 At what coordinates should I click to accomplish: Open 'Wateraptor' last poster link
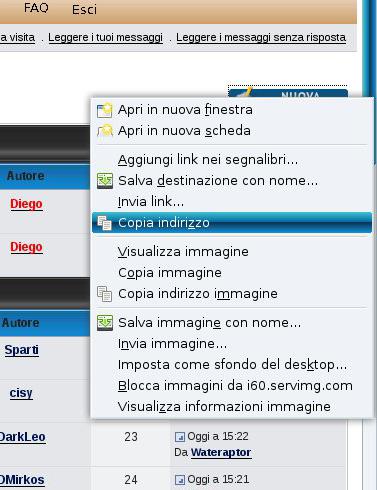pos(221,452)
